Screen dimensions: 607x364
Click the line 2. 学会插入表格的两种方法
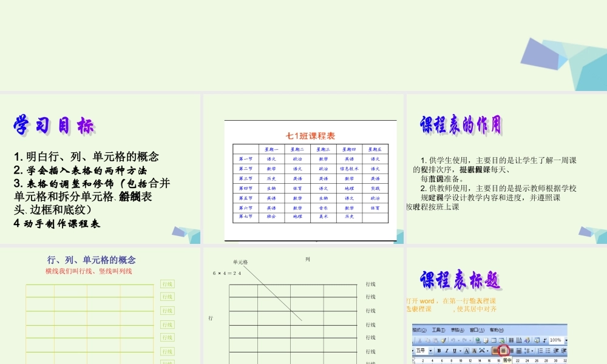(80, 170)
